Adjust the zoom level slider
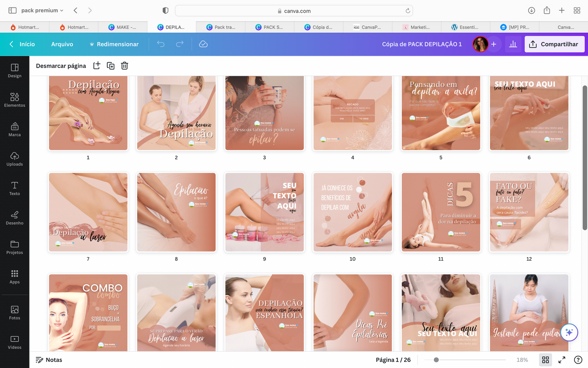This screenshot has height=368, width=588. click(x=436, y=360)
